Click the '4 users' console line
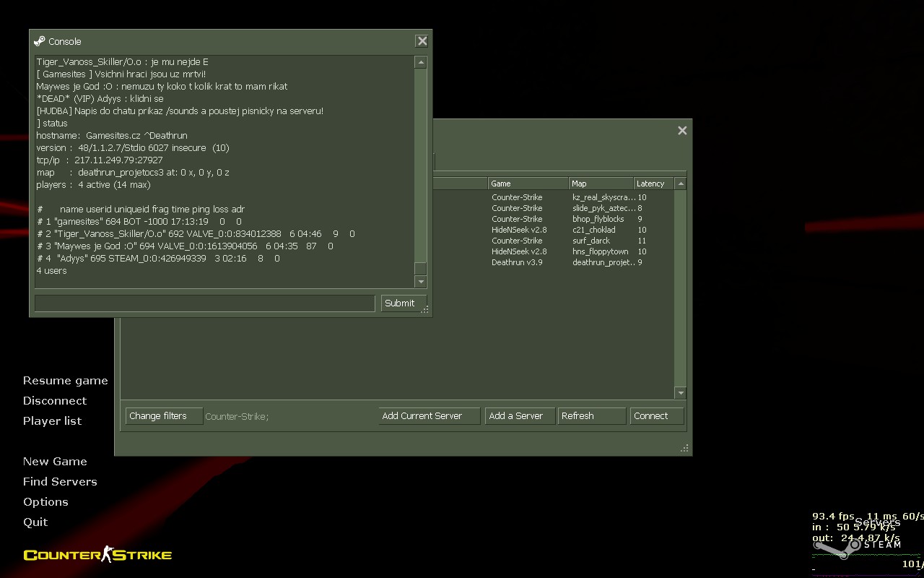924x578 pixels. pos(51,271)
